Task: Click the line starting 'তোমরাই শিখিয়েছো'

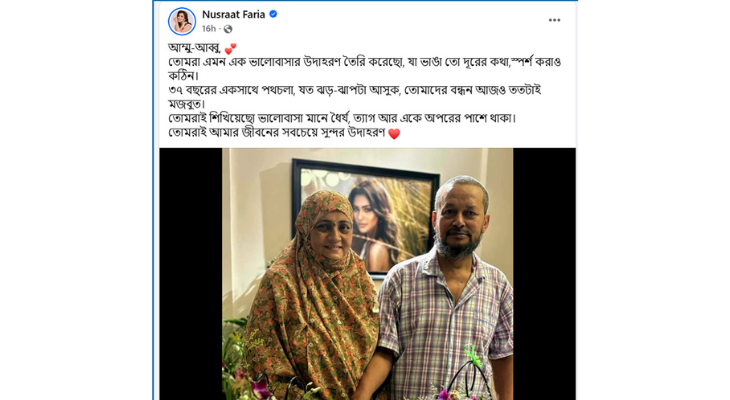Action: (342, 118)
